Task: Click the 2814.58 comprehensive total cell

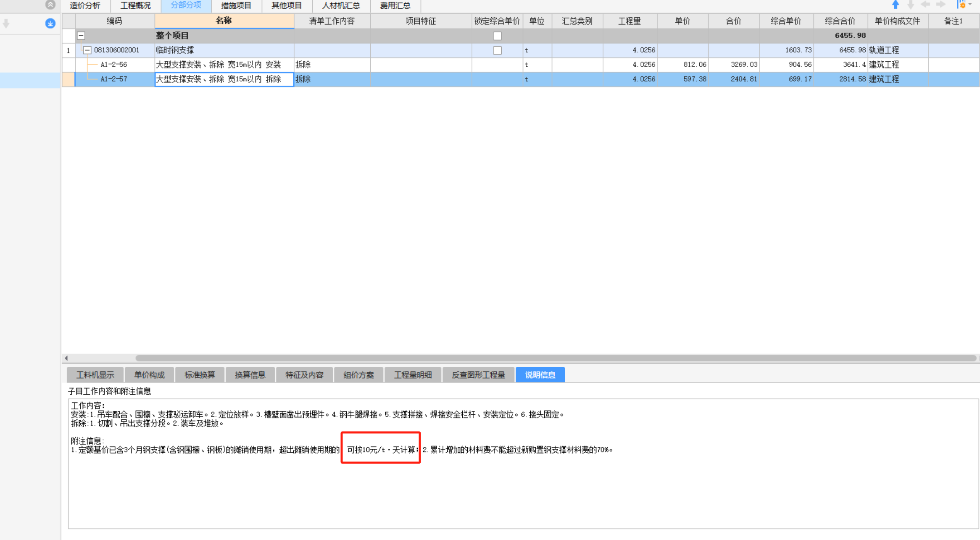Action: (x=840, y=79)
